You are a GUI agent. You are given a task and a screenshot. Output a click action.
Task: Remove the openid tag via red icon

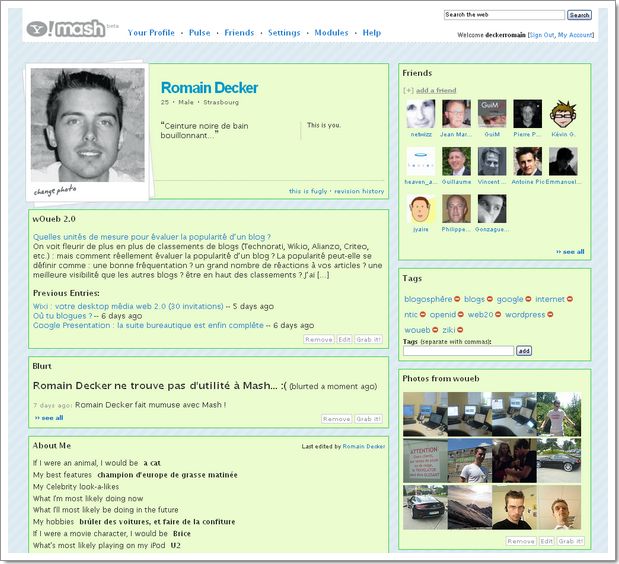(460, 315)
